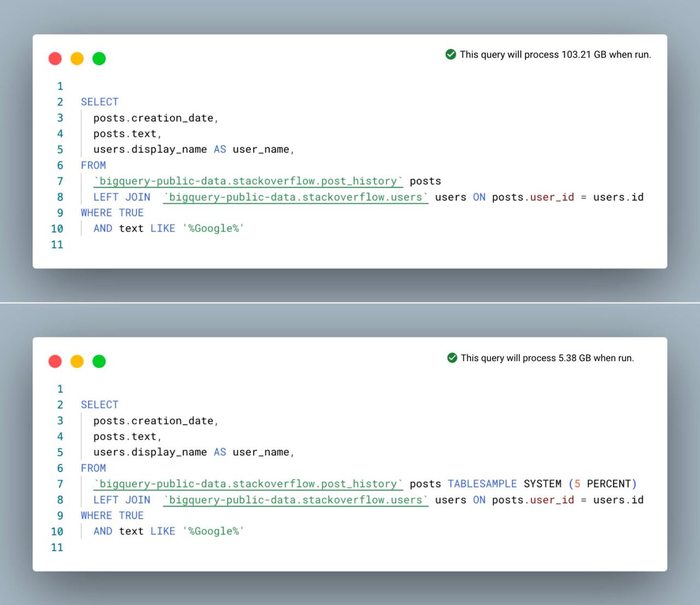
Task: Select line number 10 in the top editor
Action: tap(57, 229)
